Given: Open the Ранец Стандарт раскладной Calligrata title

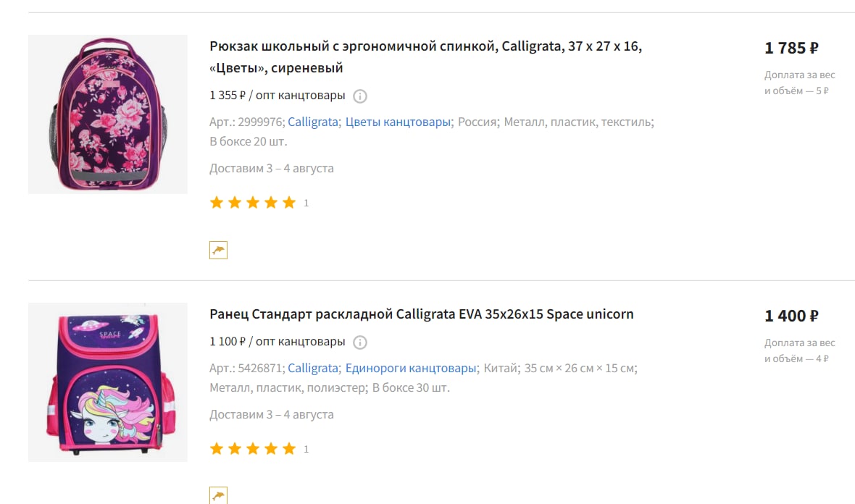Looking at the screenshot, I should coord(422,314).
